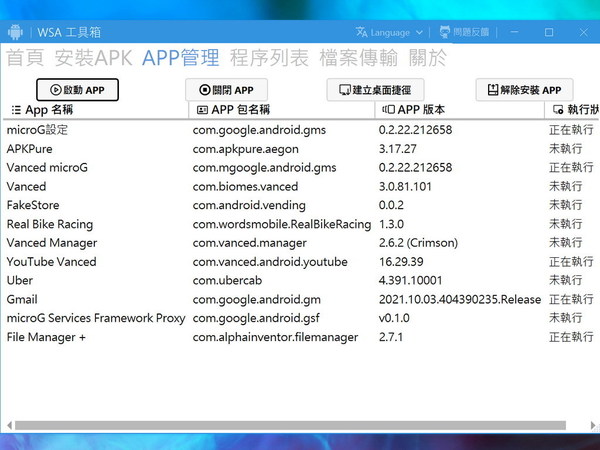Open the Language dropdown

tap(390, 33)
